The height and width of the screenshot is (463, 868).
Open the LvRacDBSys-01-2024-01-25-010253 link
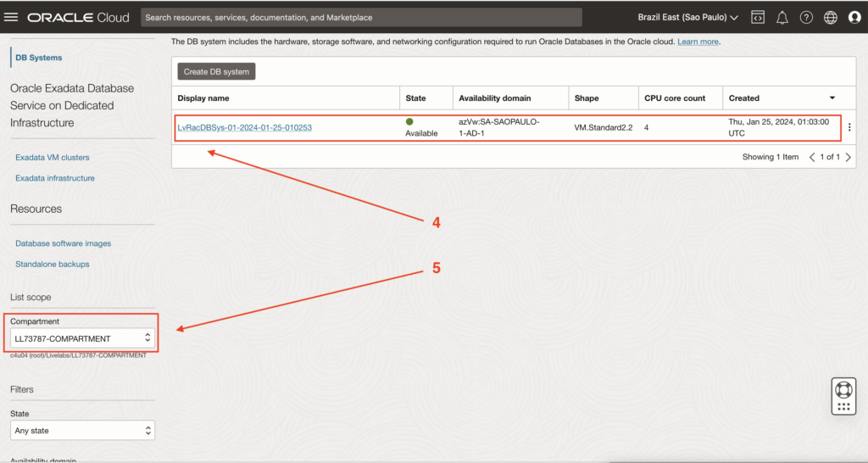244,128
